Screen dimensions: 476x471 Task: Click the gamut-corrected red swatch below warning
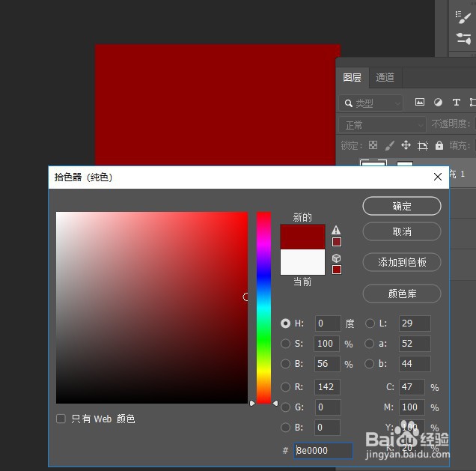pyautogui.click(x=337, y=242)
